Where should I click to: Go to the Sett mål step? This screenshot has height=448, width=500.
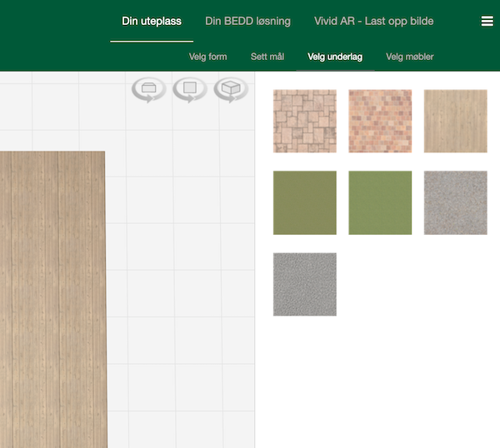[x=267, y=57]
